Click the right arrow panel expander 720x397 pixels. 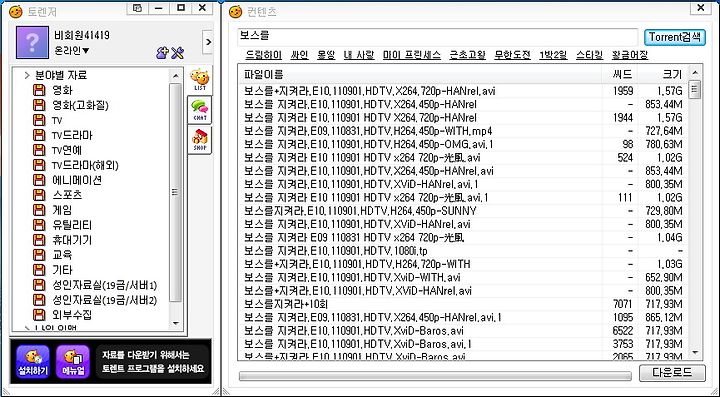(208, 42)
